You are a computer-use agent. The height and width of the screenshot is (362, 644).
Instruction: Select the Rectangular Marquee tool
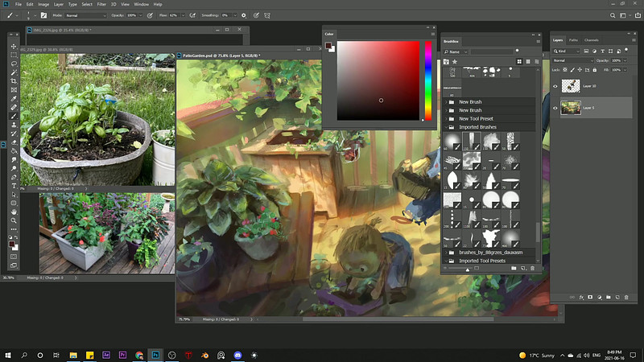(14, 55)
